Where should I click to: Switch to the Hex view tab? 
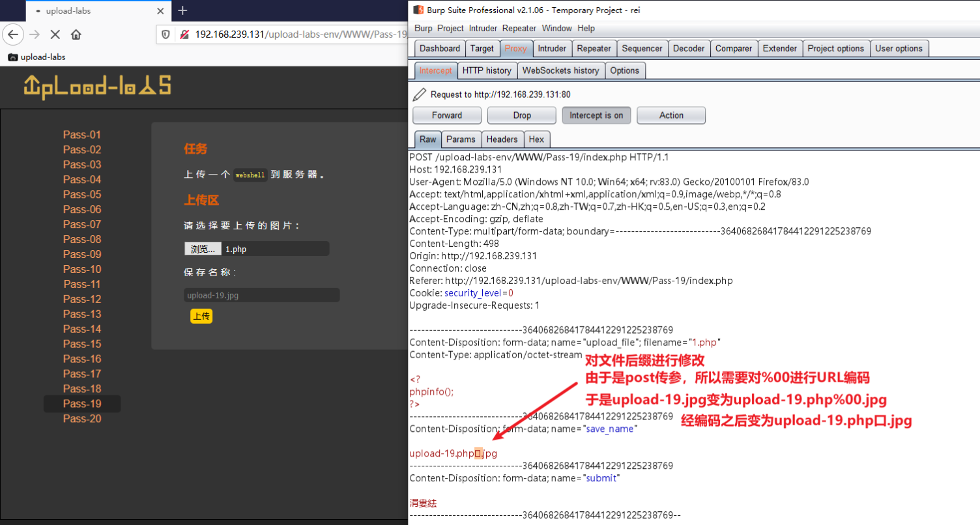click(536, 139)
